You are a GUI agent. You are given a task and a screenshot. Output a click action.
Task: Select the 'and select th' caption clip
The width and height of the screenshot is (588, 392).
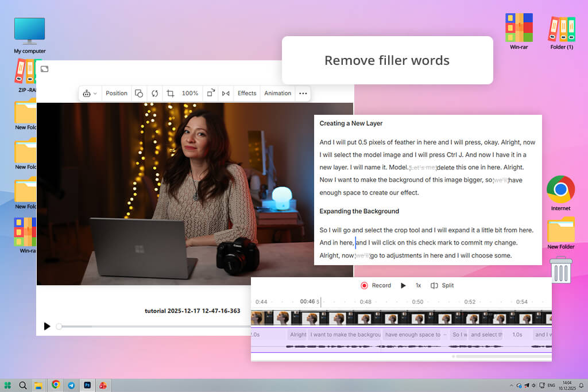[486, 334]
